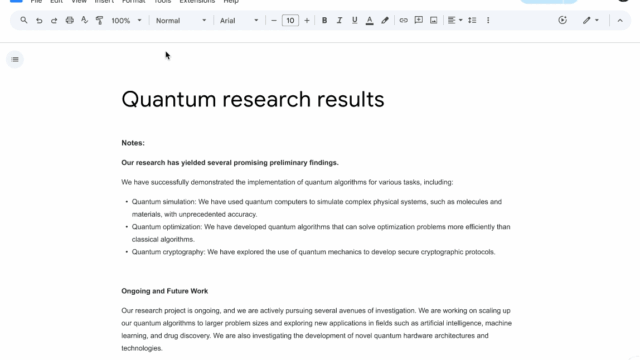Run spelling and grammar check
This screenshot has height=360, width=640.
pyautogui.click(x=84, y=20)
